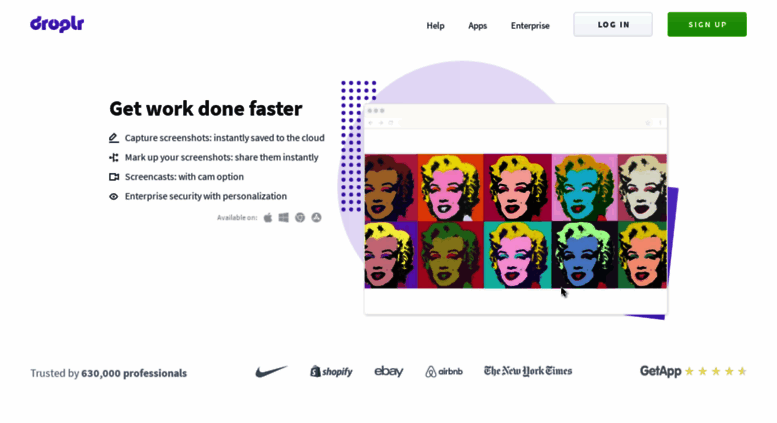Click the LOG IN button
The height and width of the screenshot is (423, 777).
pyautogui.click(x=613, y=24)
